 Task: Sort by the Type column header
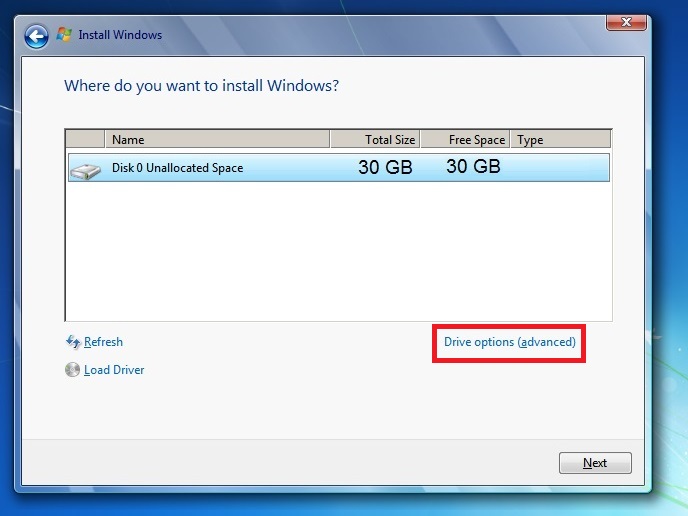[x=560, y=140]
